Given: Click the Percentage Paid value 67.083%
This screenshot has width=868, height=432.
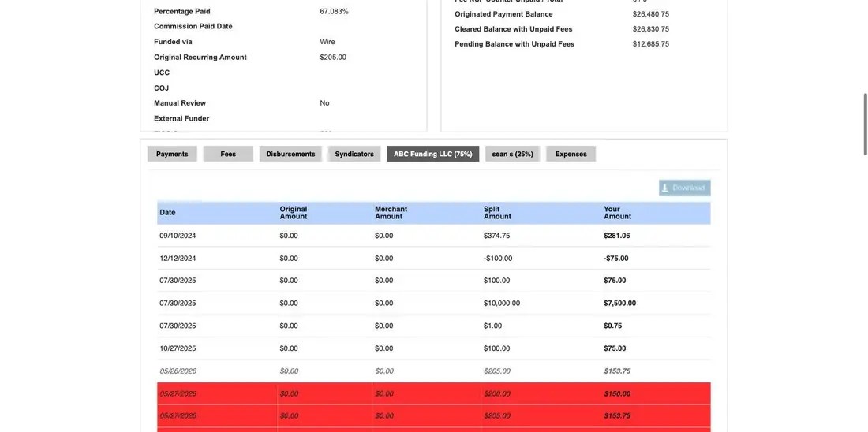Looking at the screenshot, I should (x=335, y=12).
